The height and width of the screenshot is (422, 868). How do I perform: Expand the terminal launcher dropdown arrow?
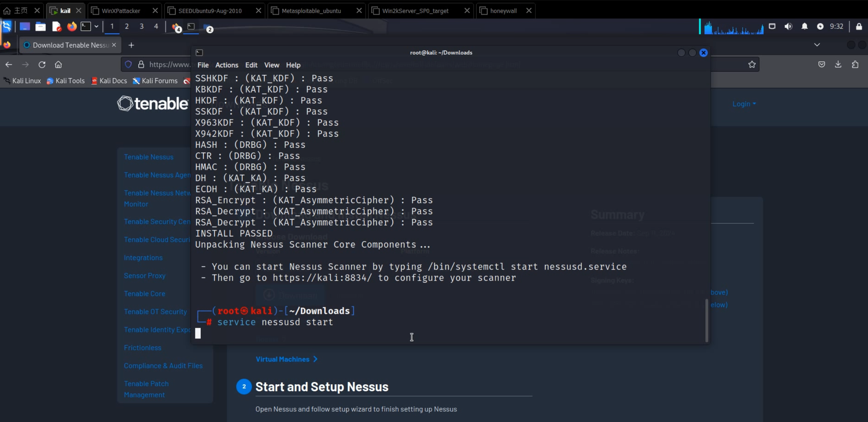tap(96, 26)
